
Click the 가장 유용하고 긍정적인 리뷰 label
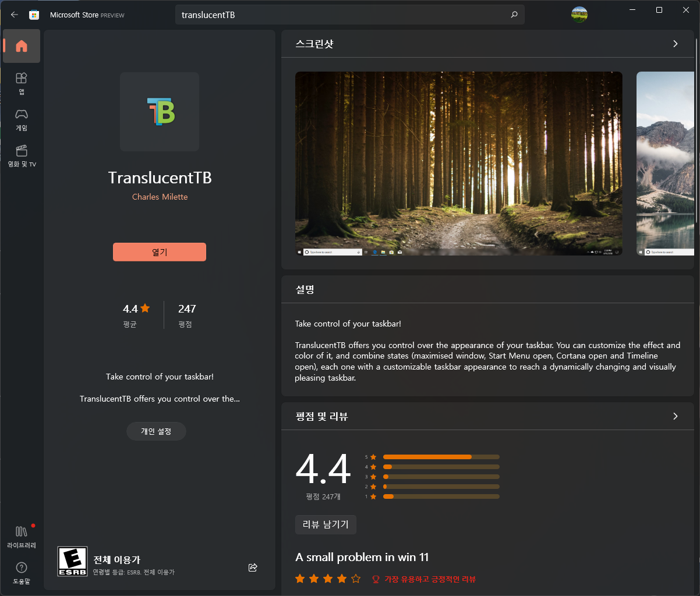[430, 579]
